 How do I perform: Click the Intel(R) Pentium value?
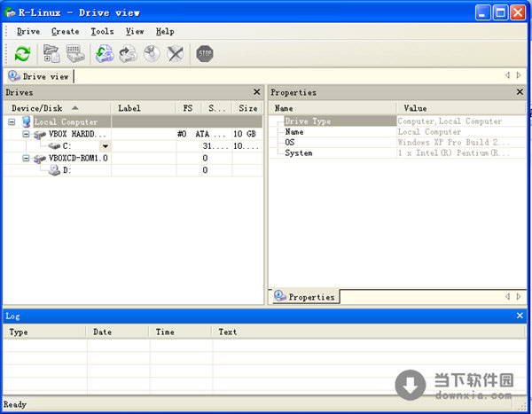pyautogui.click(x=453, y=153)
